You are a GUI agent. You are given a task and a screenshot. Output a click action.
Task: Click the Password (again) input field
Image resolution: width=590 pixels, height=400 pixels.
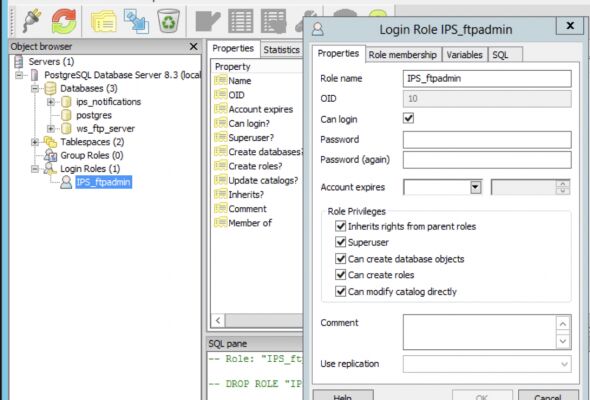pos(487,160)
